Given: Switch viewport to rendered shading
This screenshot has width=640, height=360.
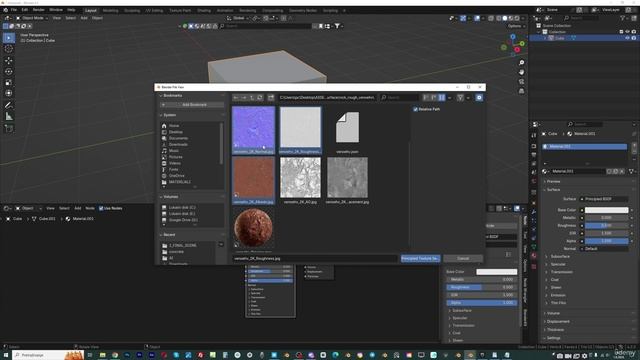Looking at the screenshot, I should point(517,18).
